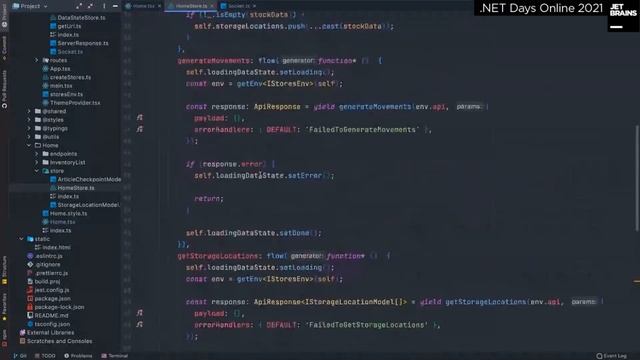Expand the endpoints folder

click(36, 154)
